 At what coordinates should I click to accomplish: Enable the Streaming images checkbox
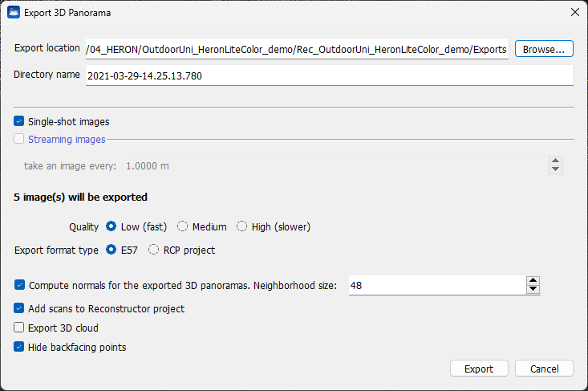pos(19,140)
